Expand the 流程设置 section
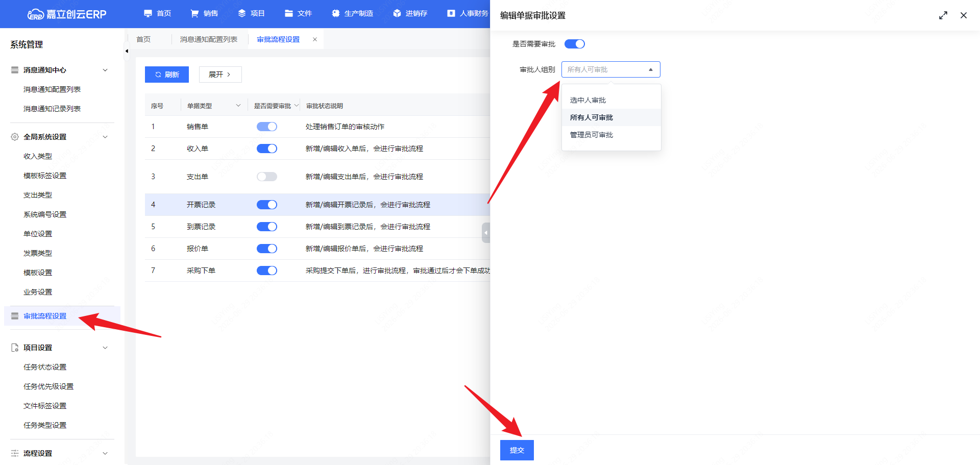Screen dimensions: 980x465 click(105, 453)
